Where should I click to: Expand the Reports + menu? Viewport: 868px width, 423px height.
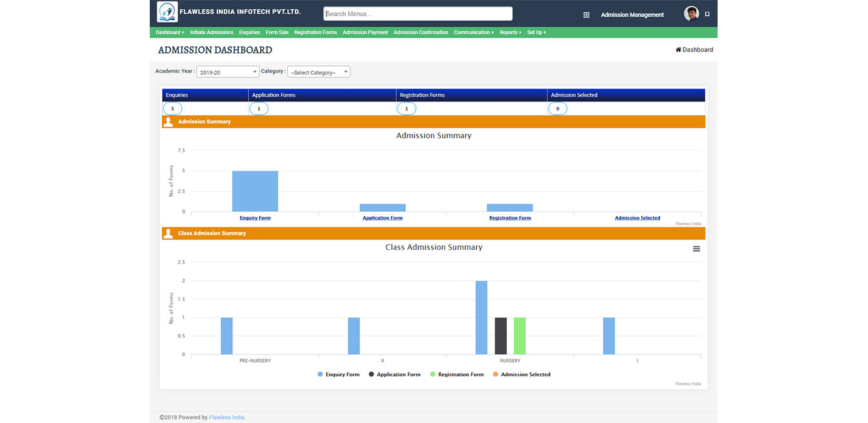(510, 32)
